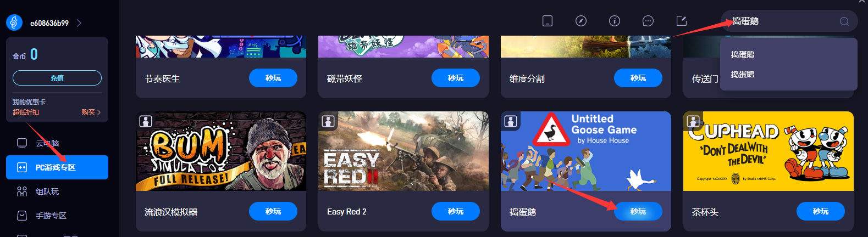Open the info circle icon
The width and height of the screenshot is (868, 237).
[x=615, y=21]
